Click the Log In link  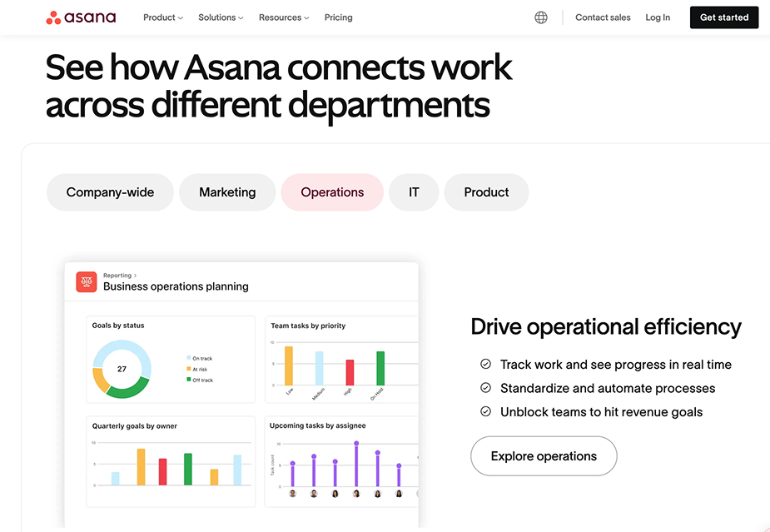[x=658, y=17]
